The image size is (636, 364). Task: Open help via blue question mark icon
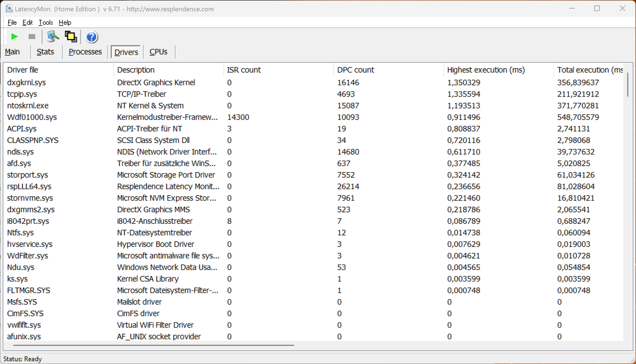coord(92,37)
